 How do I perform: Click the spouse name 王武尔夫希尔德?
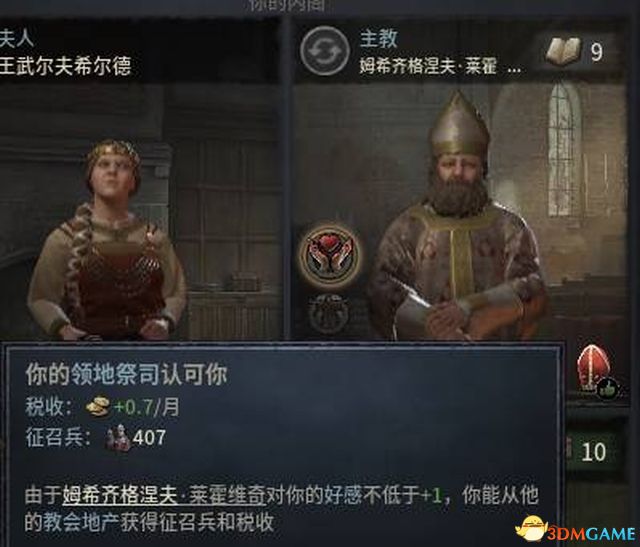pyautogui.click(x=65, y=66)
